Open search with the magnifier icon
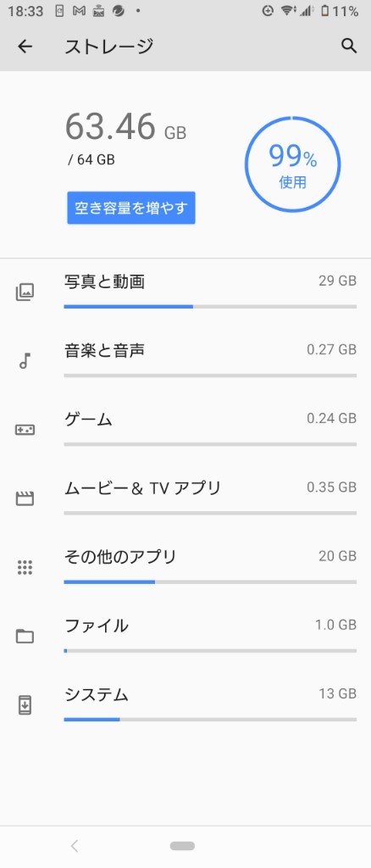 tap(349, 46)
